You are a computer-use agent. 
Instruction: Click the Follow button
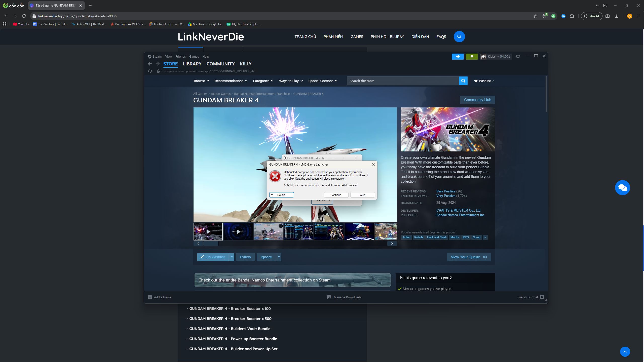pyautogui.click(x=245, y=257)
